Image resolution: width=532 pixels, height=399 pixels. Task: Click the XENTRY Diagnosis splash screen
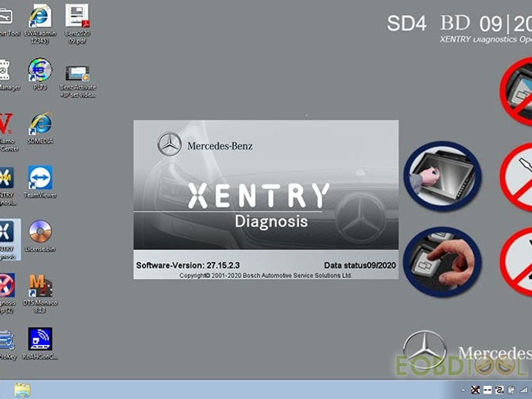pos(266,199)
